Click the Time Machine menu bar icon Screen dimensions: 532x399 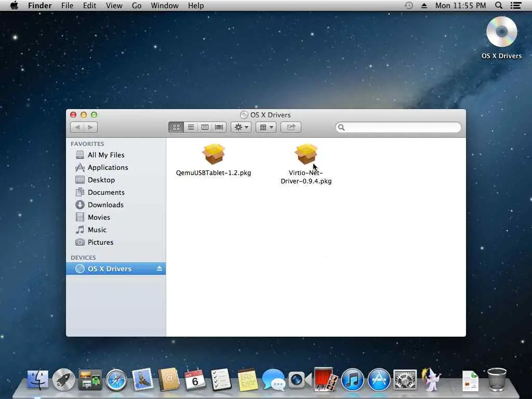click(409, 5)
